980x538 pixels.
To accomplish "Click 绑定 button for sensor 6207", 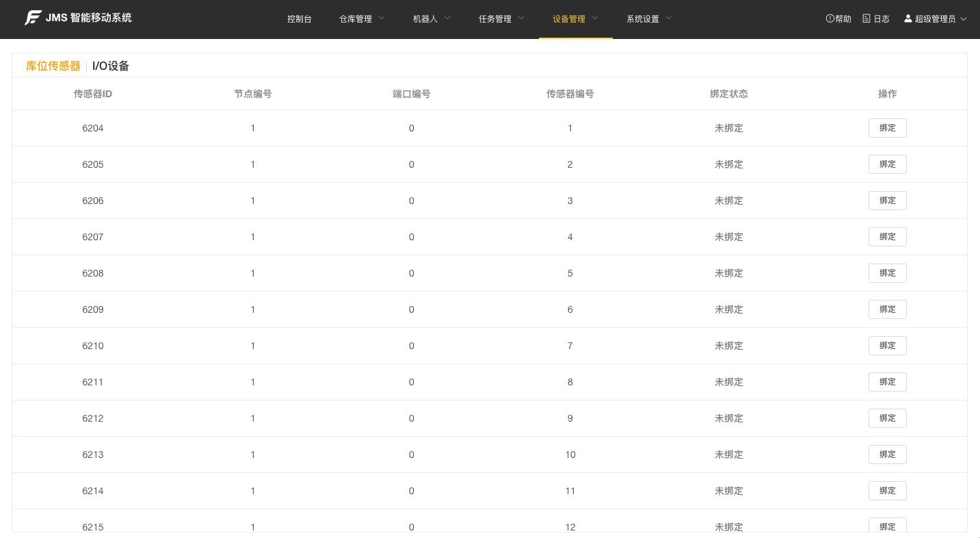I will 887,237.
